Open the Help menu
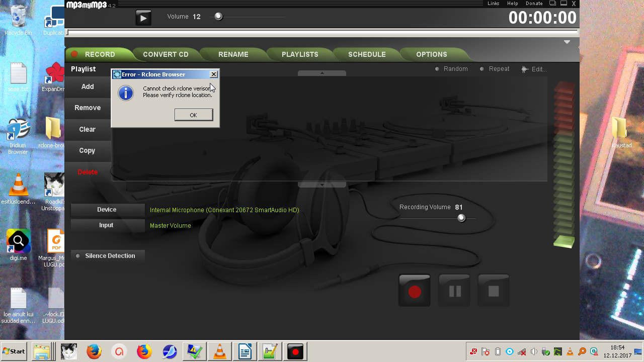Image resolution: width=644 pixels, height=362 pixels. [513, 4]
